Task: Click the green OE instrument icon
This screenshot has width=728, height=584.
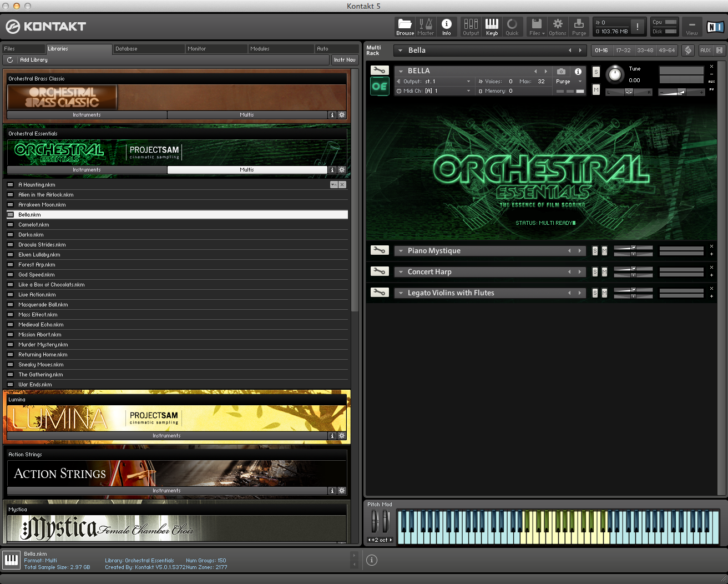Action: pyautogui.click(x=380, y=86)
